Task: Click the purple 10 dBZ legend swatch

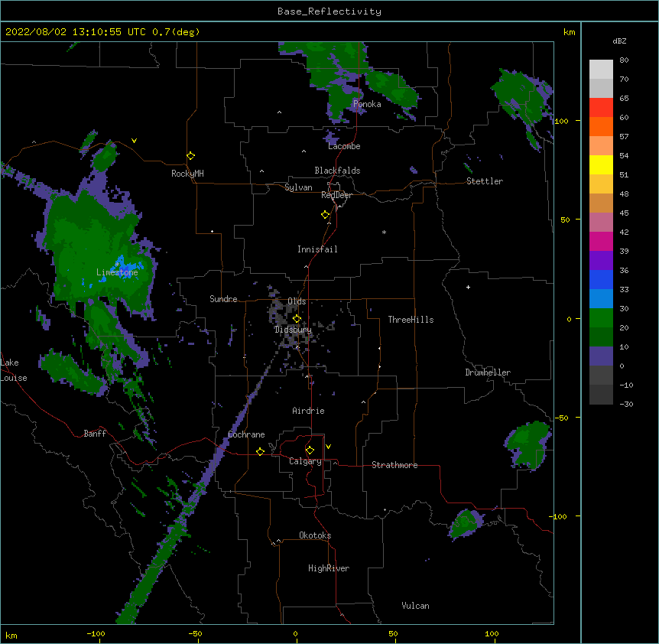Action: [x=601, y=356]
